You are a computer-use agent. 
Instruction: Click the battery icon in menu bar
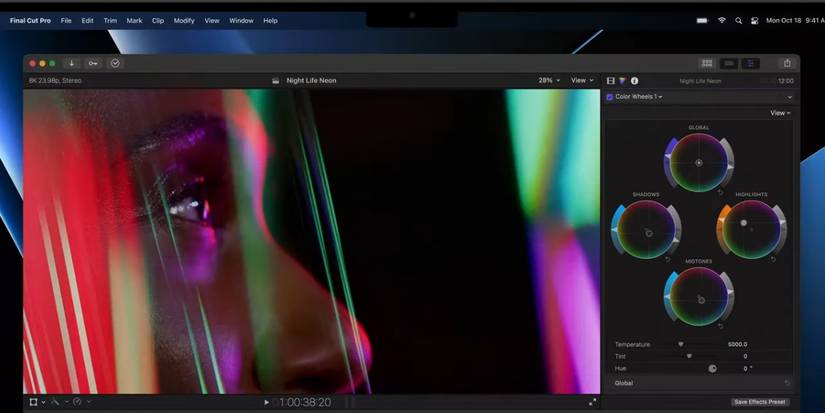tap(702, 21)
